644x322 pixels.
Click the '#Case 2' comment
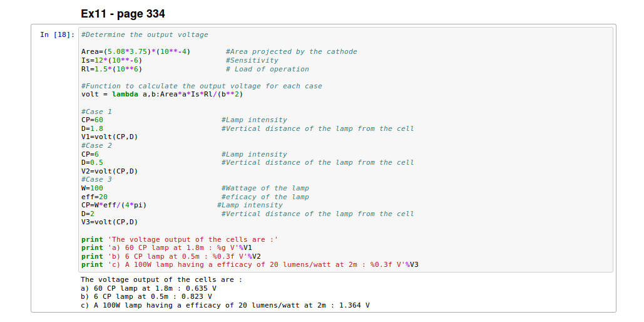[96, 145]
